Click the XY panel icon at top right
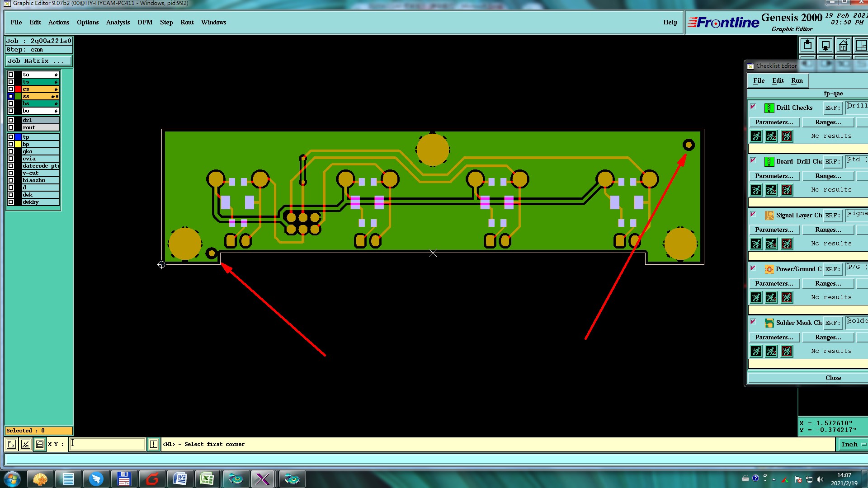Viewport: 868px width, 488px height. 861,46
